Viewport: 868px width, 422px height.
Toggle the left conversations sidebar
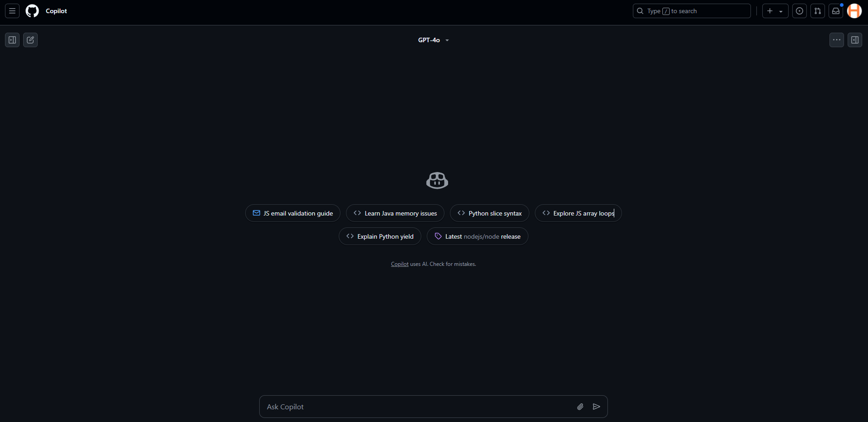point(12,40)
